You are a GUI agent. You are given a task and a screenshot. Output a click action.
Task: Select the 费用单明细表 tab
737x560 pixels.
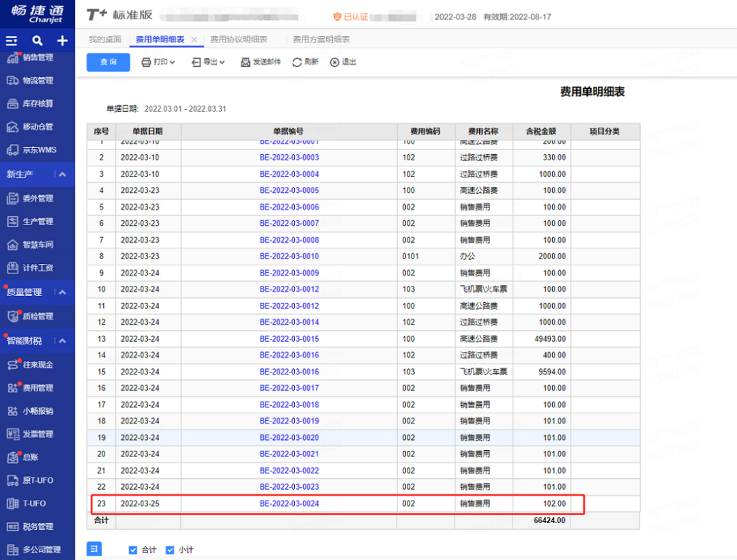click(x=160, y=40)
